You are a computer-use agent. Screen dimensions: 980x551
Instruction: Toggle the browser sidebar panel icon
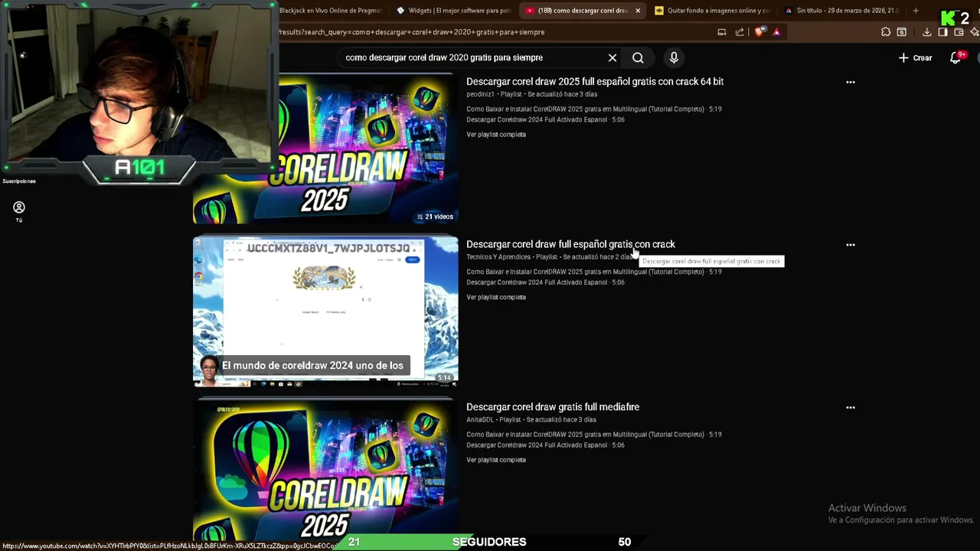click(x=942, y=32)
